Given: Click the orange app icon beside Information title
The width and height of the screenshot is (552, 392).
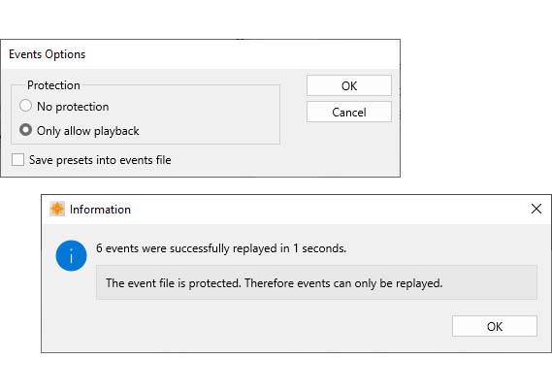Looking at the screenshot, I should (x=57, y=209).
